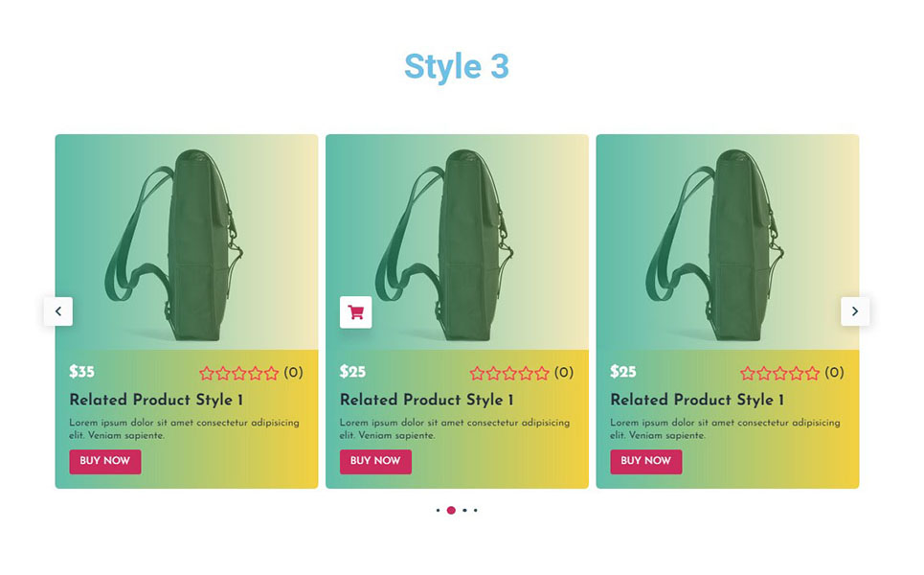
Task: Open first Related Product Style 1 title
Action: pos(156,400)
